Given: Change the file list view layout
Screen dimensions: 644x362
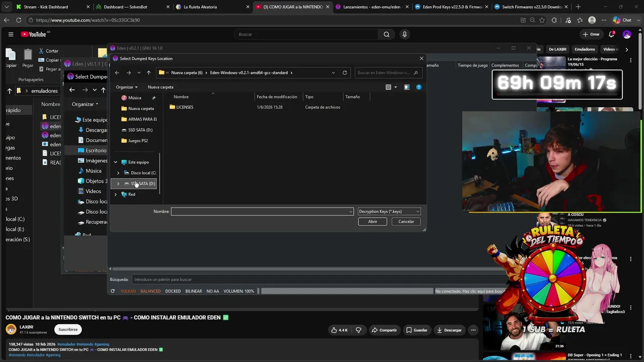Looking at the screenshot, I should [x=388, y=87].
